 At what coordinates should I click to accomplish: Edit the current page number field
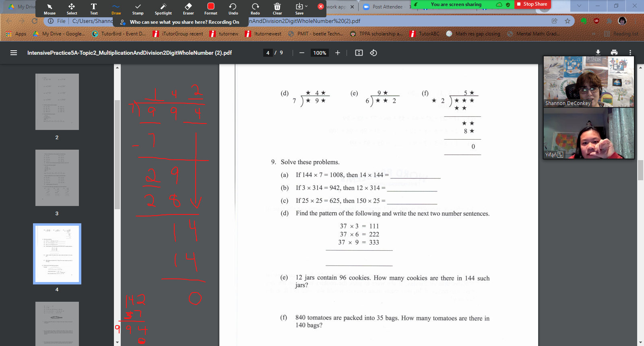click(268, 53)
